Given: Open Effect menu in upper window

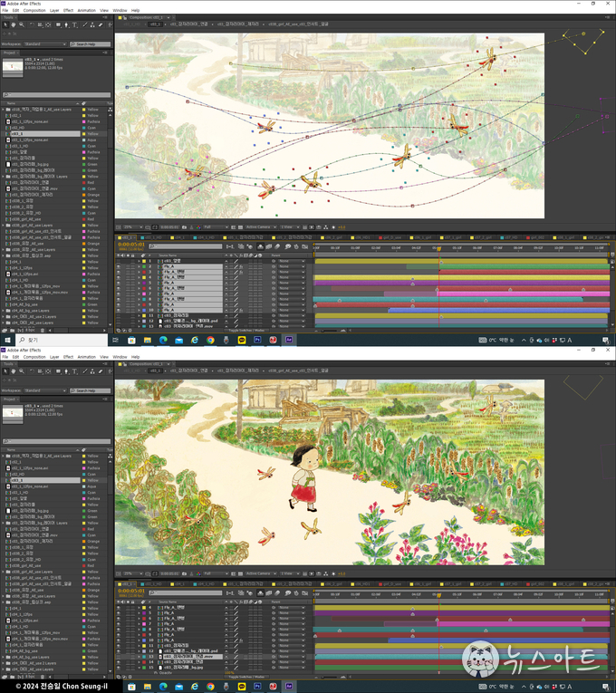Looking at the screenshot, I should point(68,10).
